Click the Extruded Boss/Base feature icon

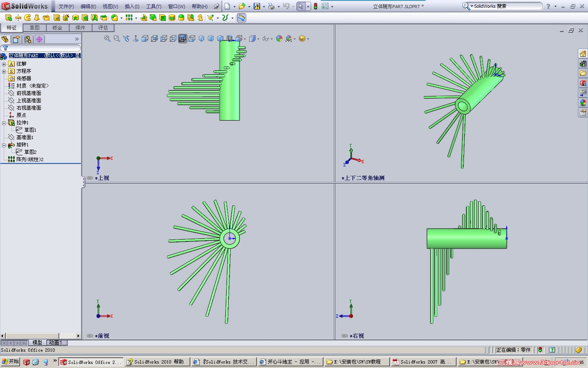[8, 18]
